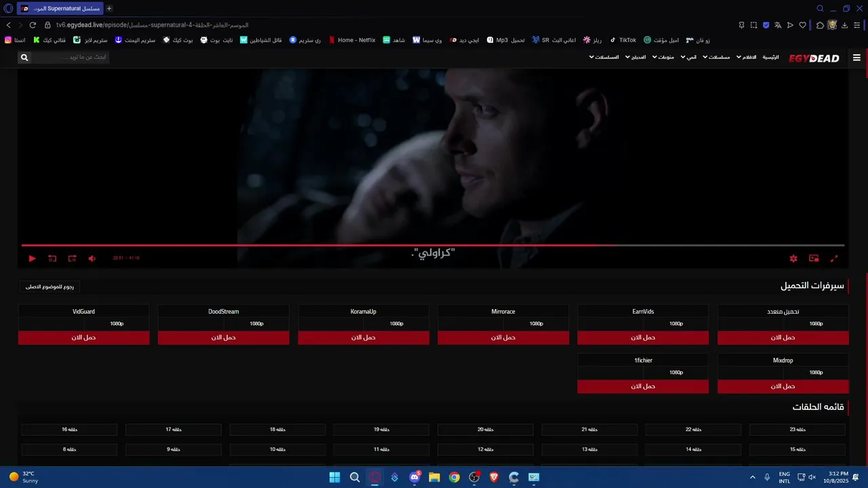
Task: Expand the انمي dropdown menu
Action: (688, 58)
